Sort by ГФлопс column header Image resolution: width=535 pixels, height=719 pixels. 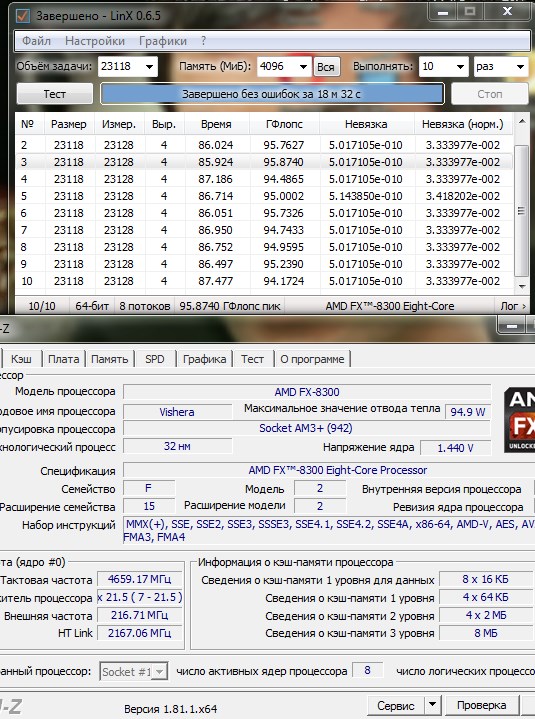tap(284, 124)
